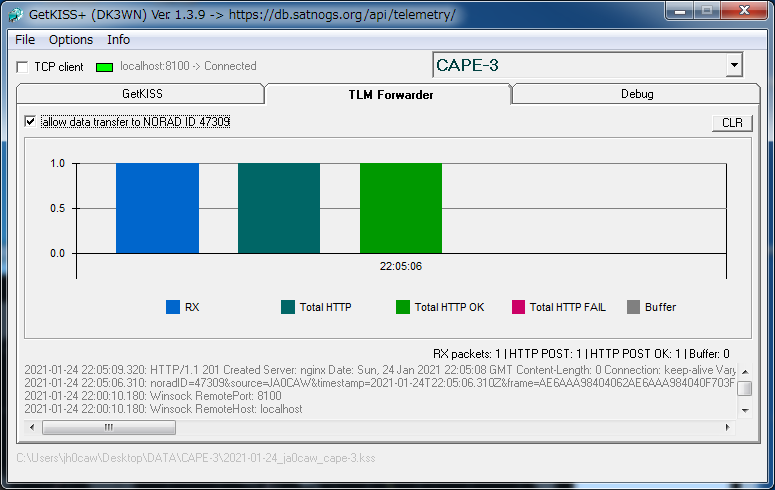
Task: Click the log scroll down arrow
Action: pos(745,410)
